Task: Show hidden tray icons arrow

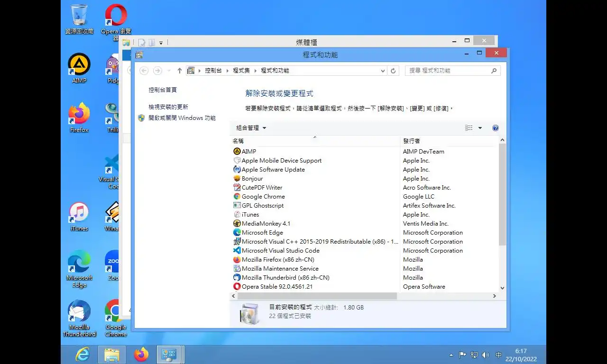Action: point(451,355)
